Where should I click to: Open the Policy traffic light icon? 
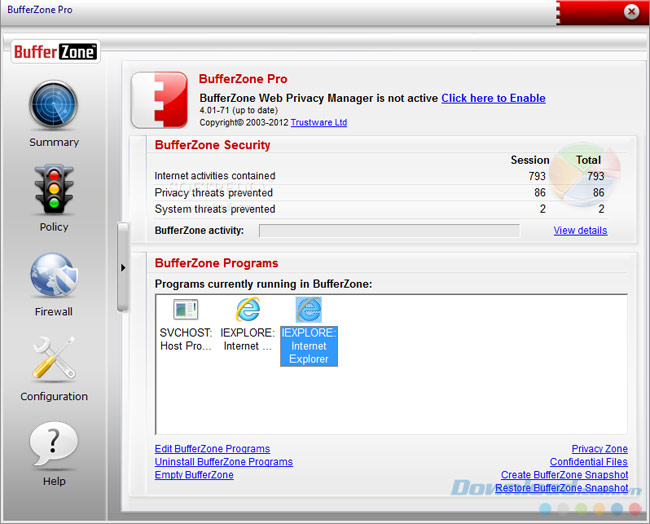(x=54, y=189)
